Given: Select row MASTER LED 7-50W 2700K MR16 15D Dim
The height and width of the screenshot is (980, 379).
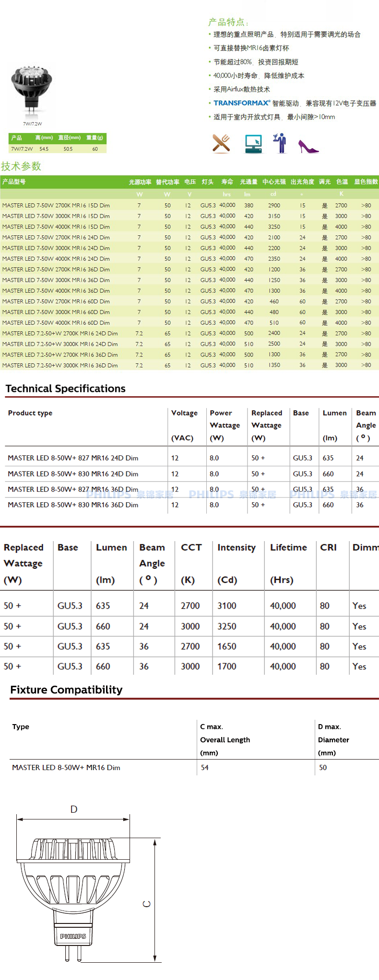Looking at the screenshot, I should [189, 205].
